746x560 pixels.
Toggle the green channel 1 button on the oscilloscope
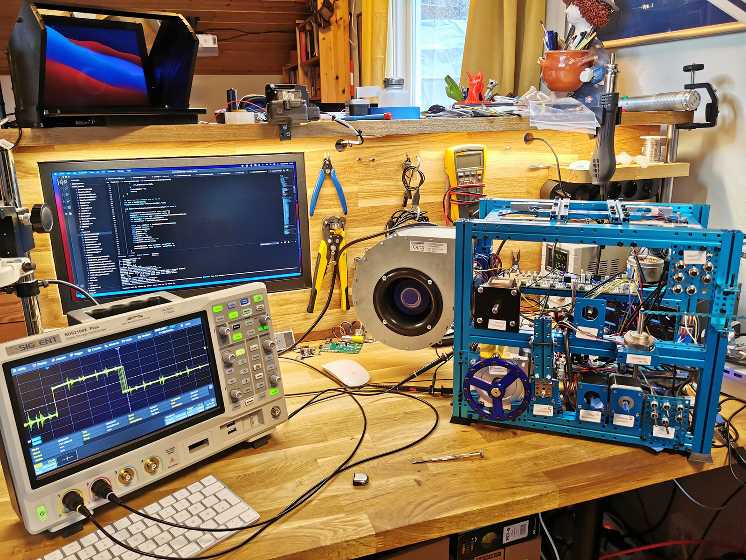(x=240, y=352)
